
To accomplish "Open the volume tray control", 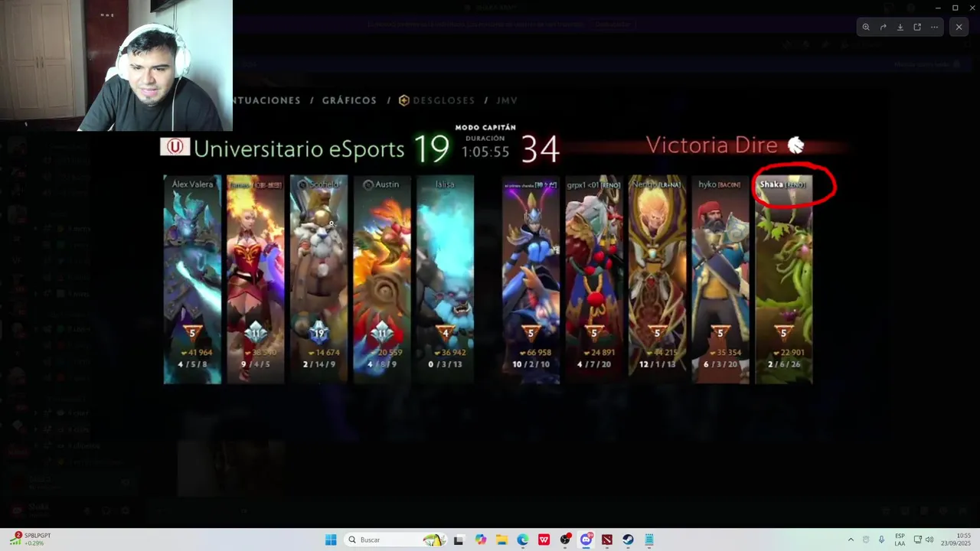I will tap(929, 540).
